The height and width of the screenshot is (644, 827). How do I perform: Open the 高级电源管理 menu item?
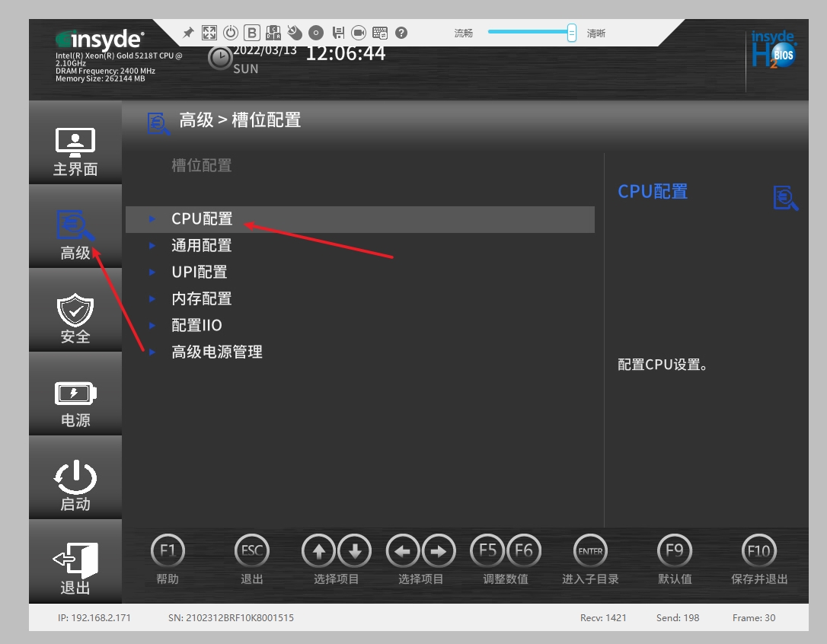click(216, 352)
